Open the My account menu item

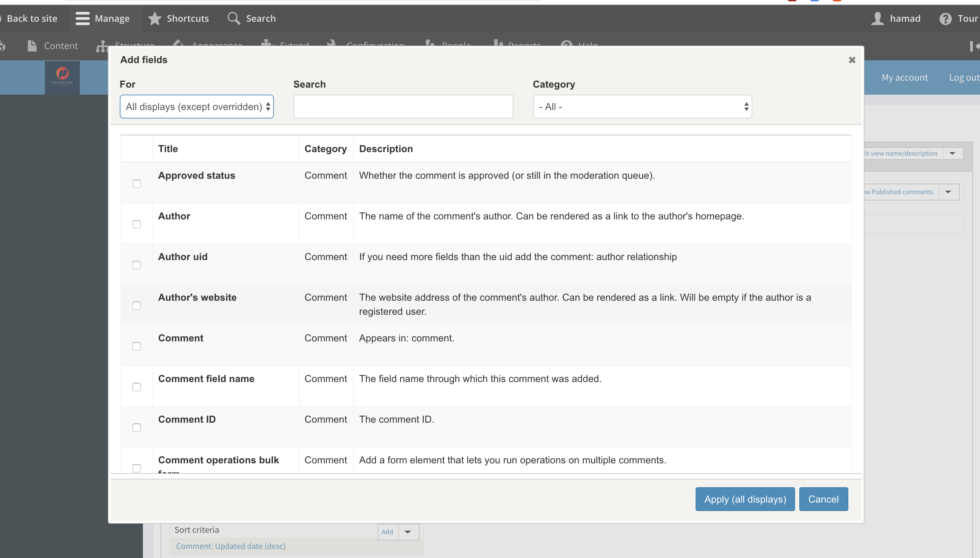905,77
